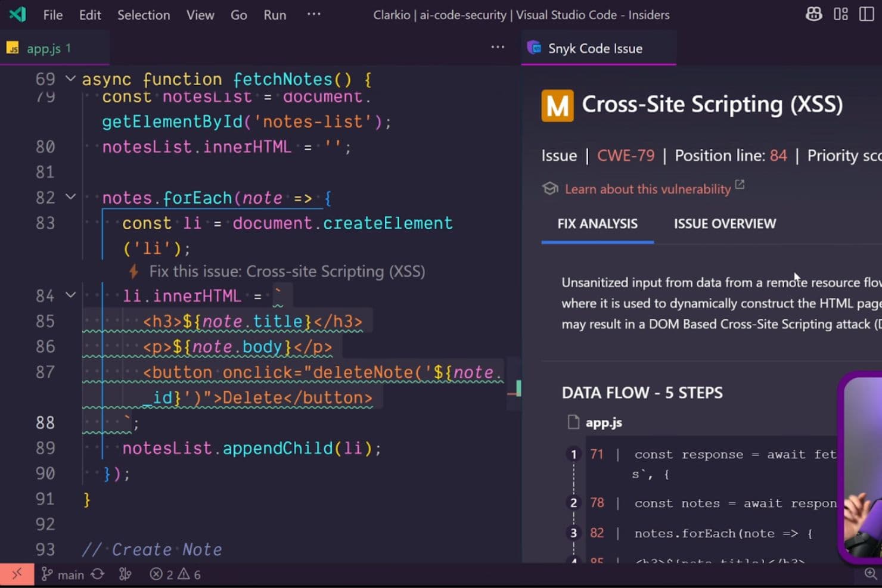Click the zoom magnifier icon in status bar
Screen dimensions: 882x588
tap(871, 574)
